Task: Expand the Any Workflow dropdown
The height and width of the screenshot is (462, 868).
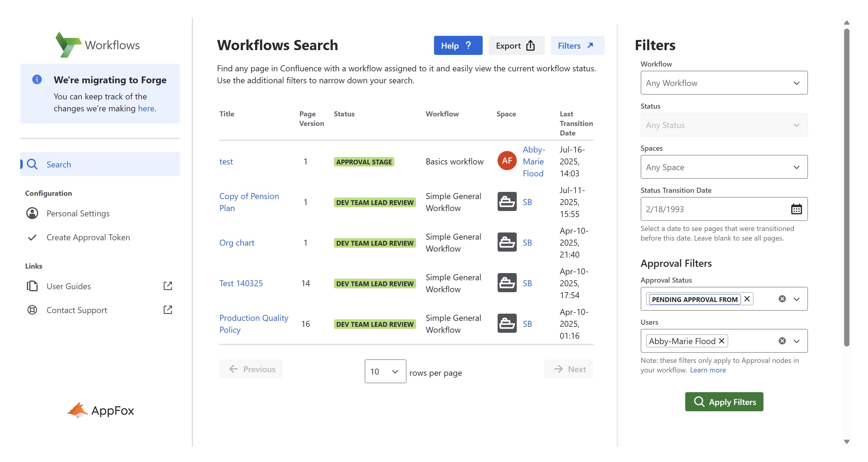Action: point(723,83)
